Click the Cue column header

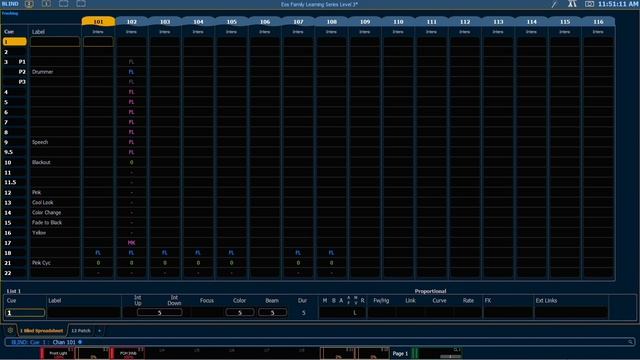coord(9,31)
